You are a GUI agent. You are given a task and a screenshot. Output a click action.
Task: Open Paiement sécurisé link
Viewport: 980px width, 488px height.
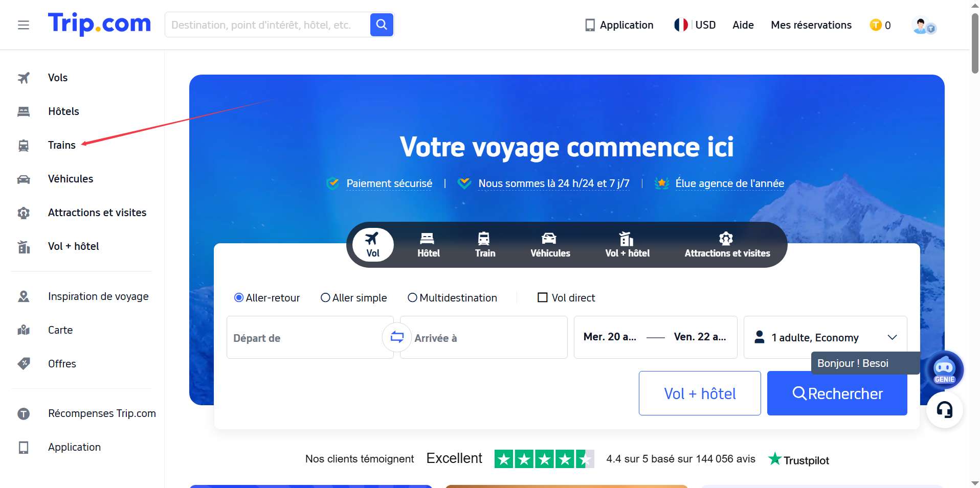[389, 183]
